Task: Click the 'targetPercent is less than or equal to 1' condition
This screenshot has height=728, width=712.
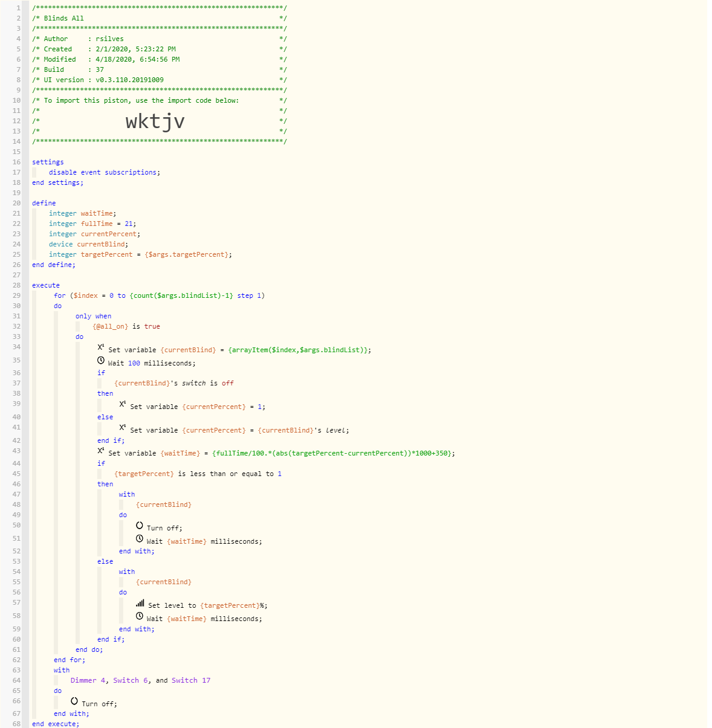Action: (198, 474)
